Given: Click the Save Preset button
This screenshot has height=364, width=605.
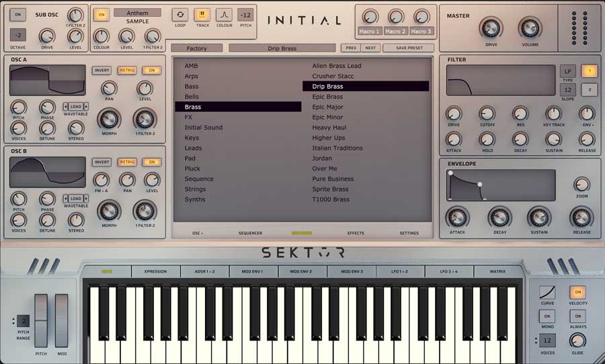Looking at the screenshot, I should (409, 48).
